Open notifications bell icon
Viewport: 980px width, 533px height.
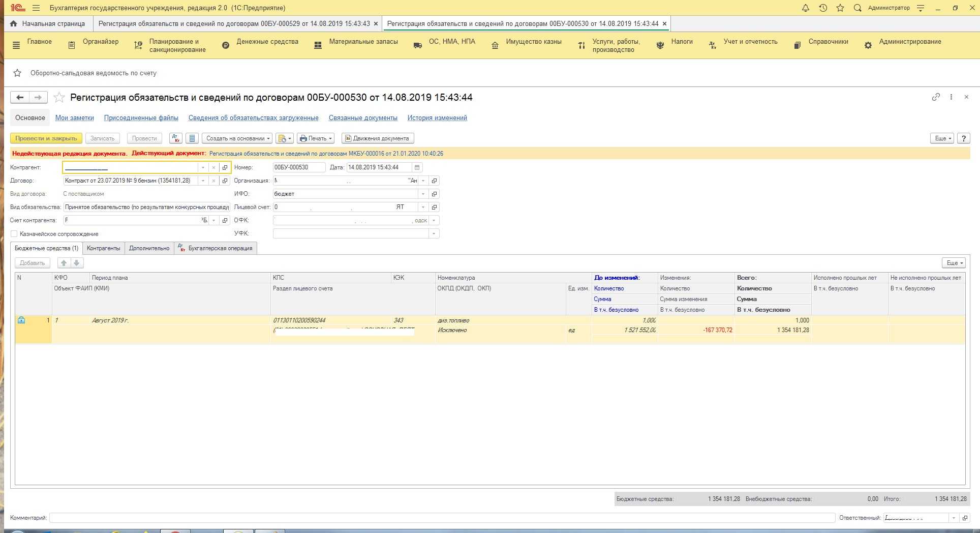tap(806, 8)
